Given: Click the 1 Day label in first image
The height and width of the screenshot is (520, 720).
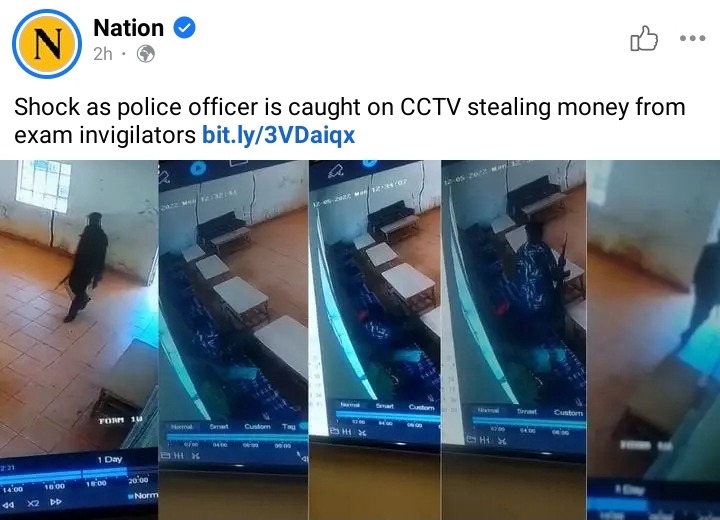Looking at the screenshot, I should click(110, 459).
